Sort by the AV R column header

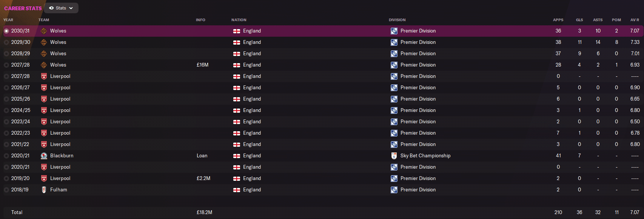[635, 20]
